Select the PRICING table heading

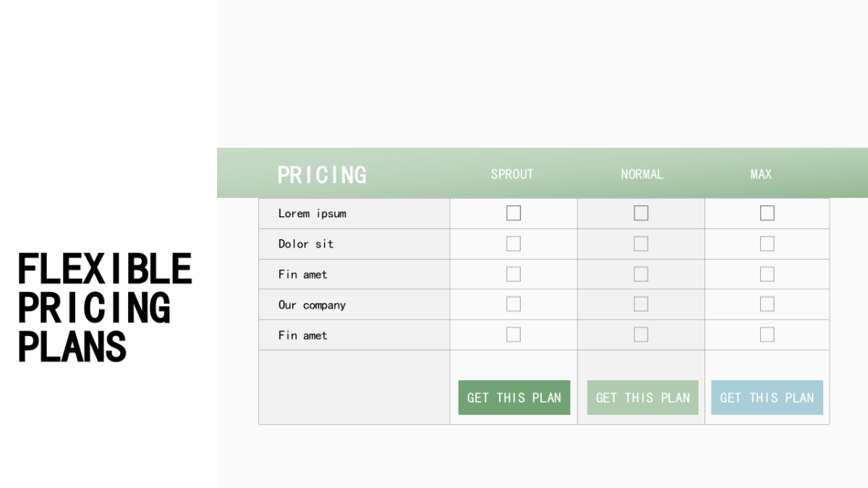pos(322,175)
